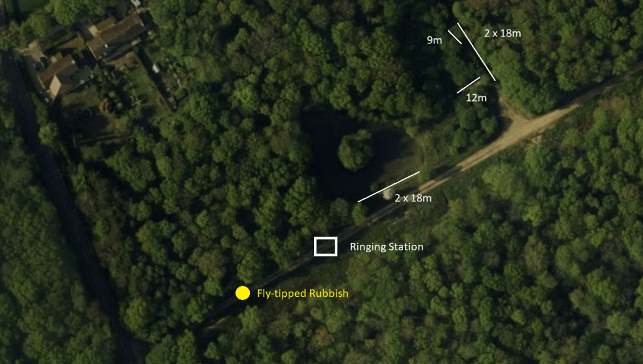The width and height of the screenshot is (643, 364).
Task: Click the long white net line beside '2 x 18m' upper label
Action: [x=477, y=51]
